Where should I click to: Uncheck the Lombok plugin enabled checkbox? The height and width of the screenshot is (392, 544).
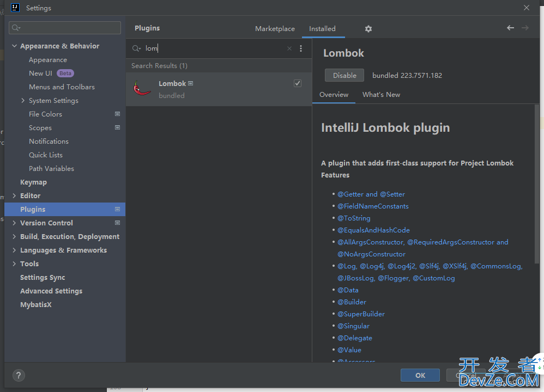click(x=297, y=83)
